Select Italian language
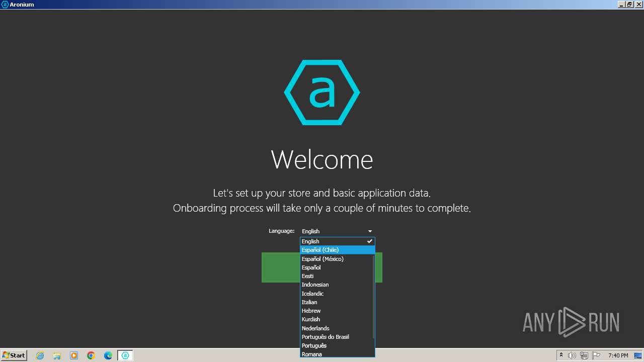This screenshot has width=644, height=362. (x=337, y=302)
